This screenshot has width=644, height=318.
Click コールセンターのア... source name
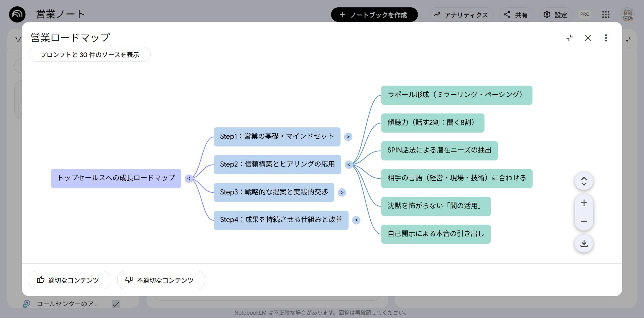click(67, 304)
